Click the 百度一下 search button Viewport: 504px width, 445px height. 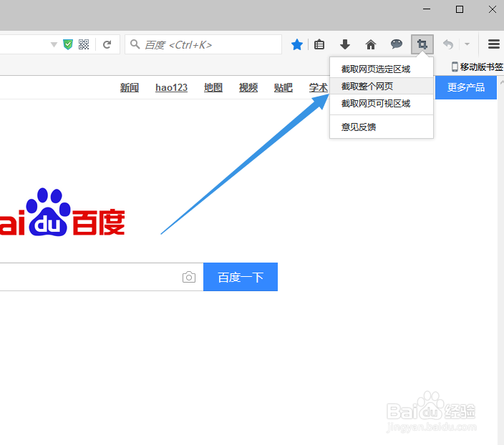(241, 277)
